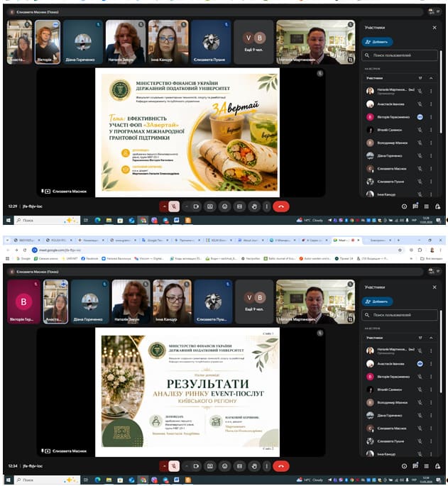Open meeting details icon in upper Meet window

click(404, 206)
